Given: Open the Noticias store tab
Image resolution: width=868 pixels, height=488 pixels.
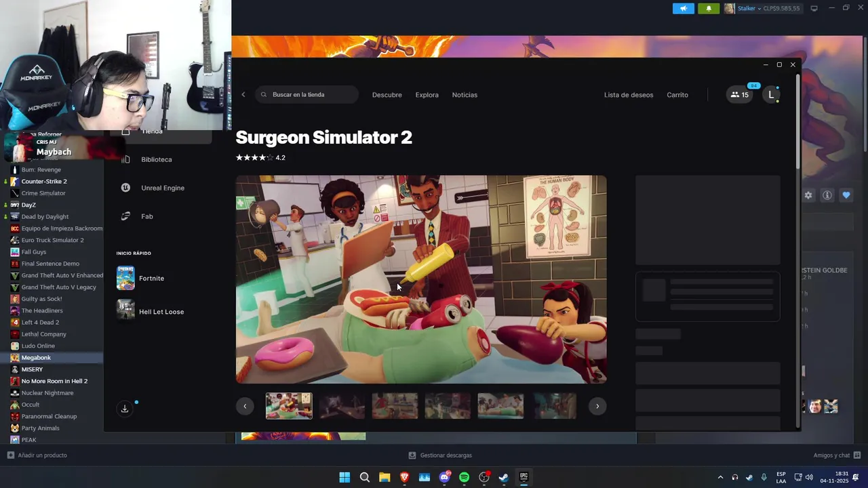Looking at the screenshot, I should (465, 95).
